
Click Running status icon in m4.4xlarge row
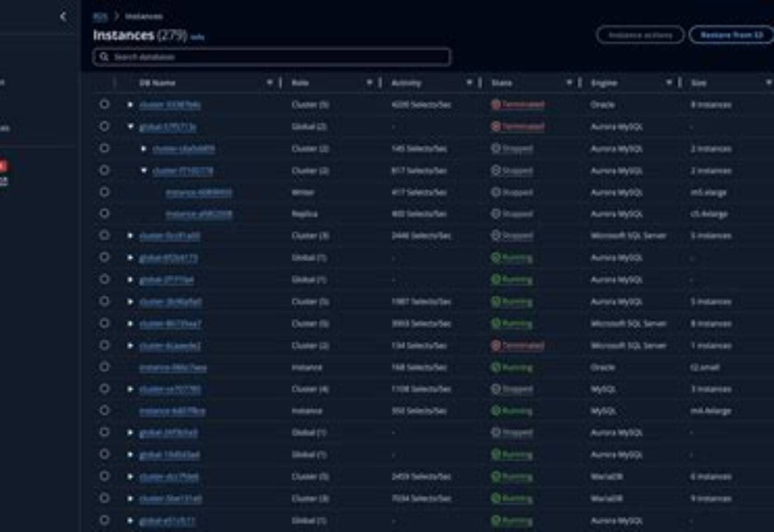click(496, 411)
